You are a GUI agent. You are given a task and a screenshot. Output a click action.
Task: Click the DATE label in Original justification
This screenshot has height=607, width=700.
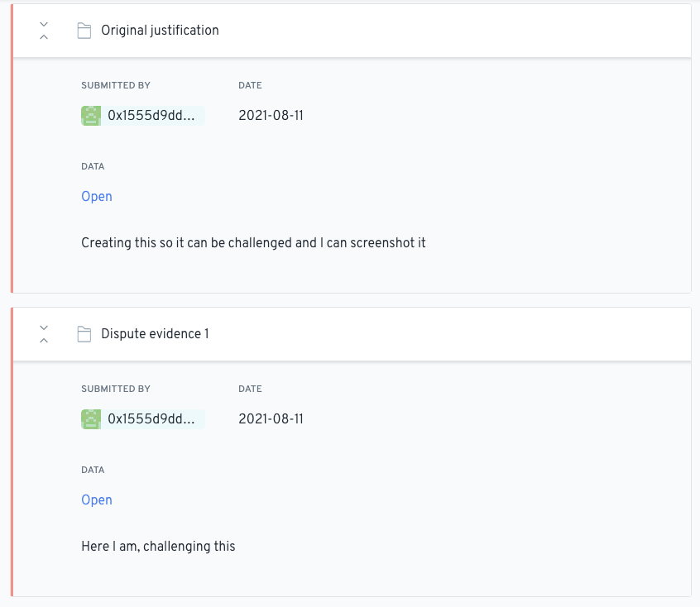pos(250,85)
